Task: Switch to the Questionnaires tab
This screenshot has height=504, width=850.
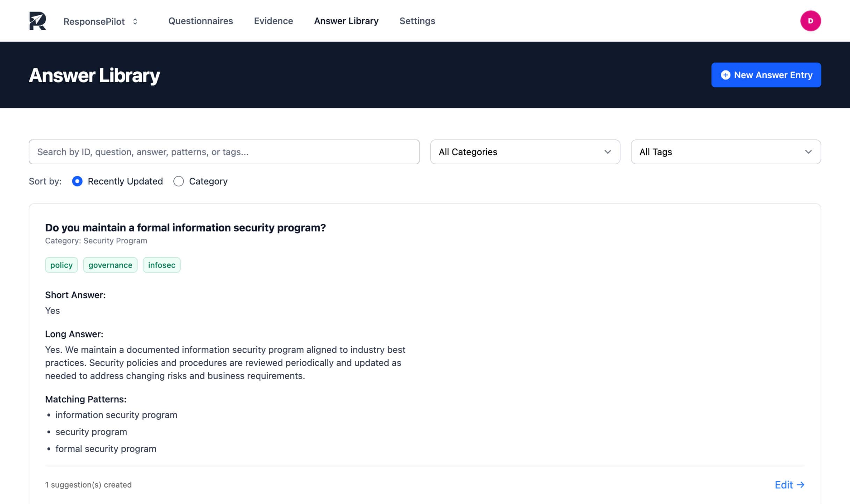Action: pyautogui.click(x=200, y=21)
